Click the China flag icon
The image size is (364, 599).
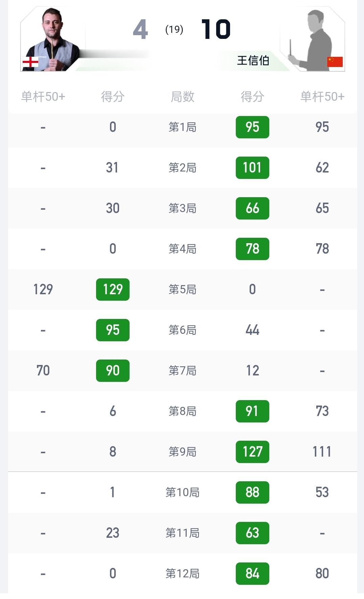[335, 62]
